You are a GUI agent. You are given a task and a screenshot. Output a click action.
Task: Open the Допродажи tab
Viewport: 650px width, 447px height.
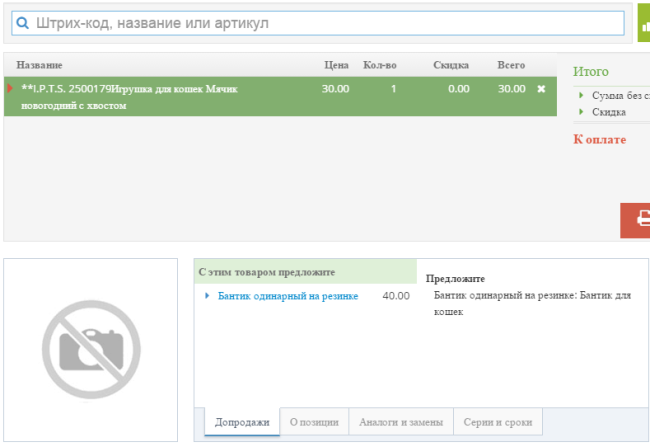pyautogui.click(x=242, y=422)
